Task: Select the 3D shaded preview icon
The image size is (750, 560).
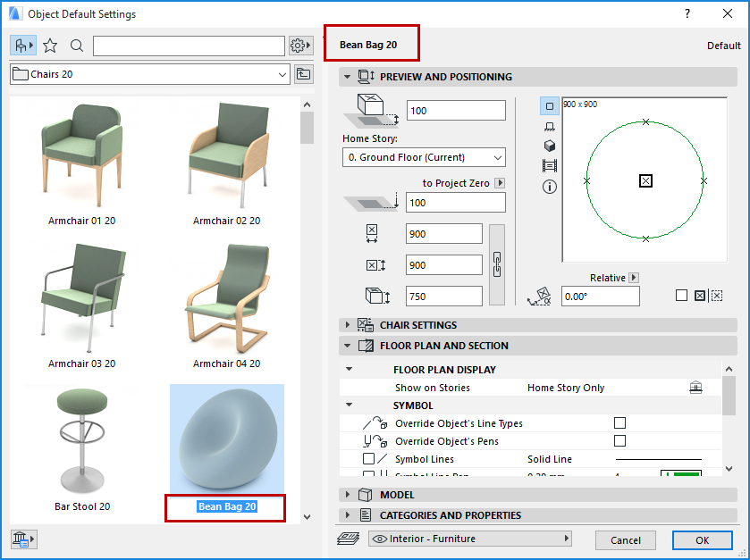Action: pyautogui.click(x=550, y=146)
